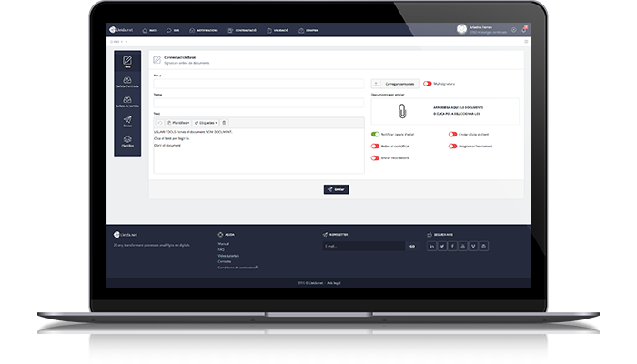637x364 pixels.
Task: Click the Enviat paper plane sidebar icon
Action: [x=127, y=122]
